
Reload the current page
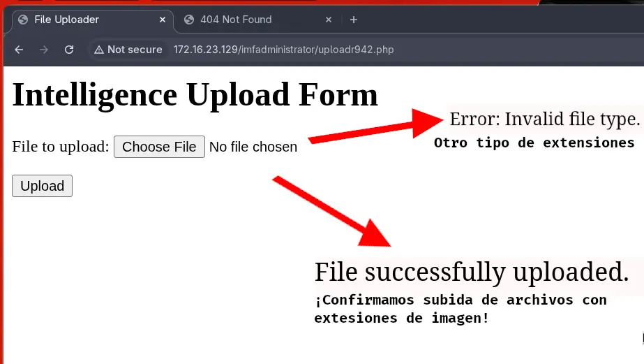[69, 50]
